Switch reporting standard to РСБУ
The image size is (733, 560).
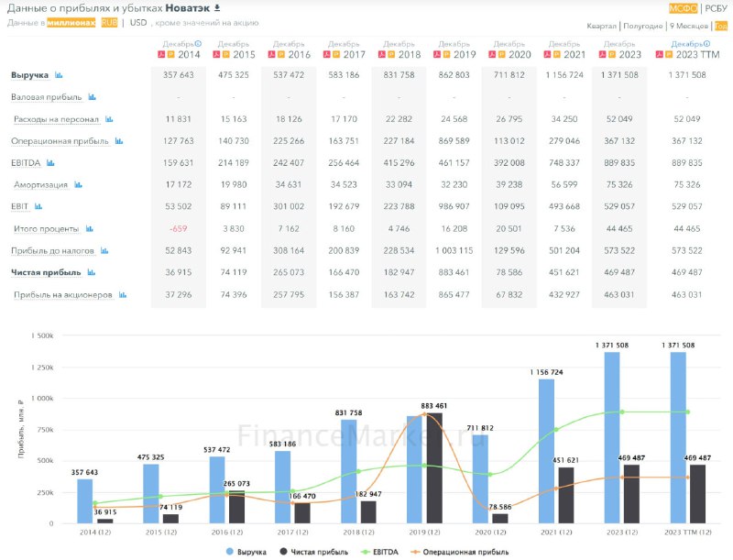pos(716,8)
